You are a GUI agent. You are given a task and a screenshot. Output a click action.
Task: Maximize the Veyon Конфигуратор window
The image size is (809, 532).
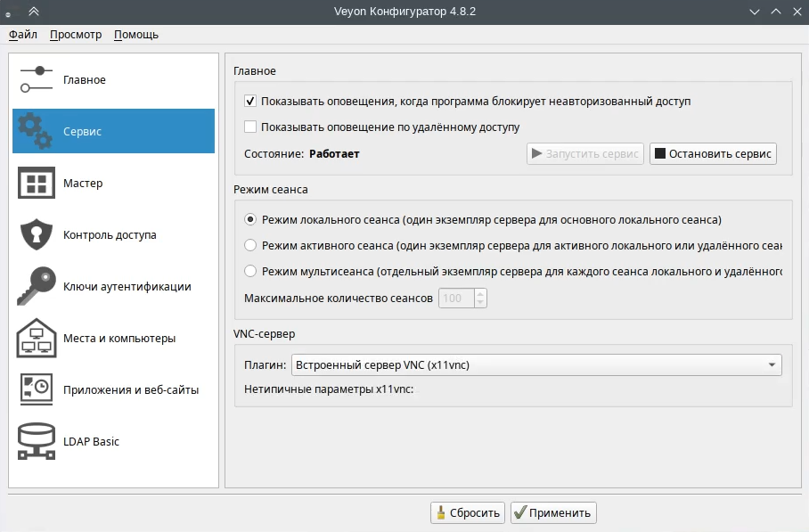tap(776, 12)
